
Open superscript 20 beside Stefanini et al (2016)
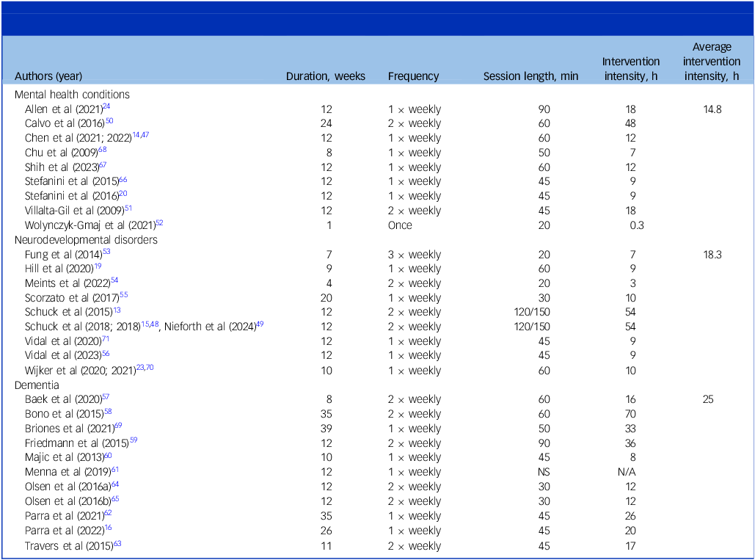(123, 194)
